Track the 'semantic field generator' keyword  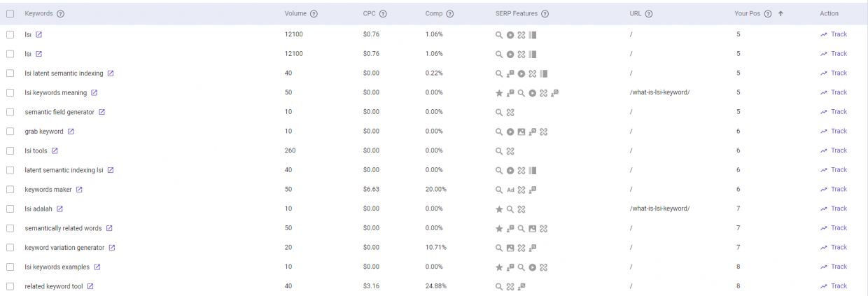834,111
